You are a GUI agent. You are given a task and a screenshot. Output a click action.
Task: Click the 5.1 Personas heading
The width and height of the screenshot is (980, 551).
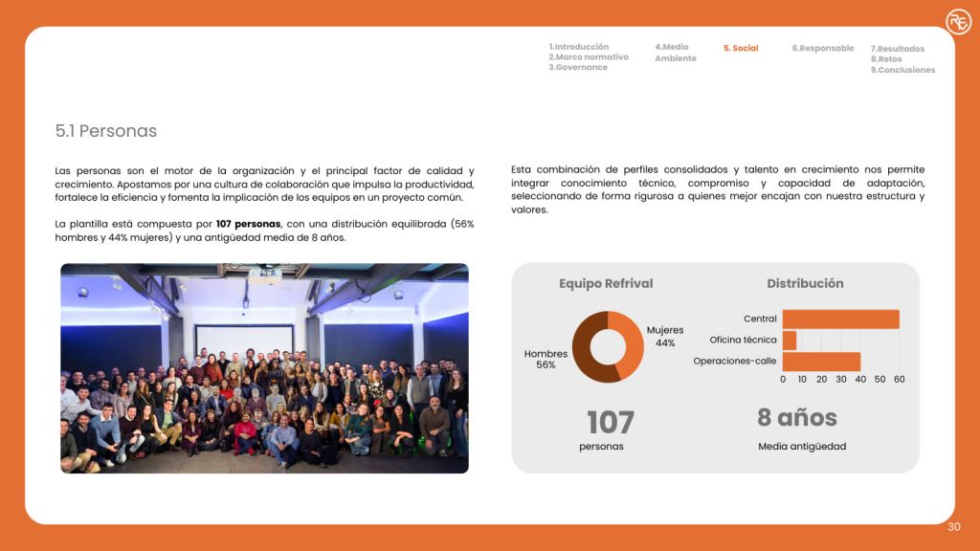click(x=105, y=131)
